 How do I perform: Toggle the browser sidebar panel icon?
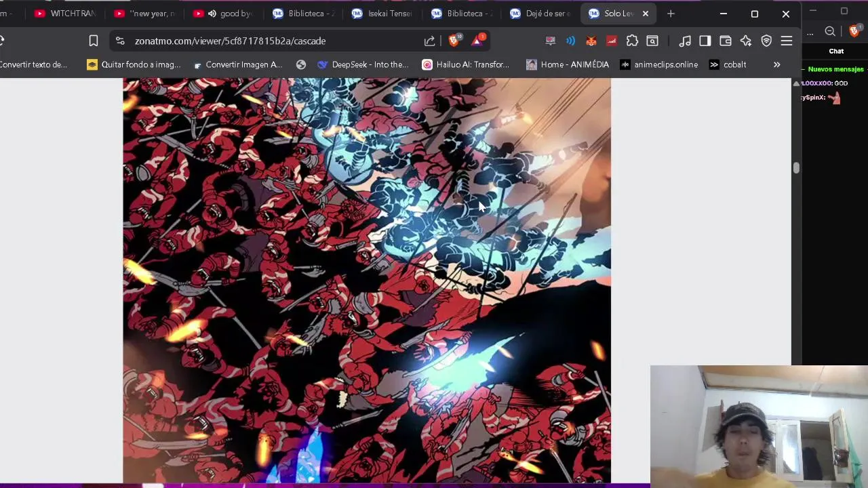pyautogui.click(x=705, y=41)
